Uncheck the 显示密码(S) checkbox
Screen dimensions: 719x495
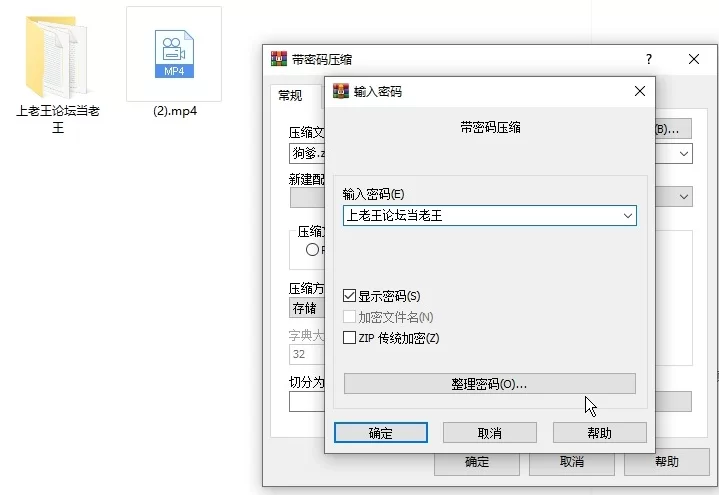349,296
